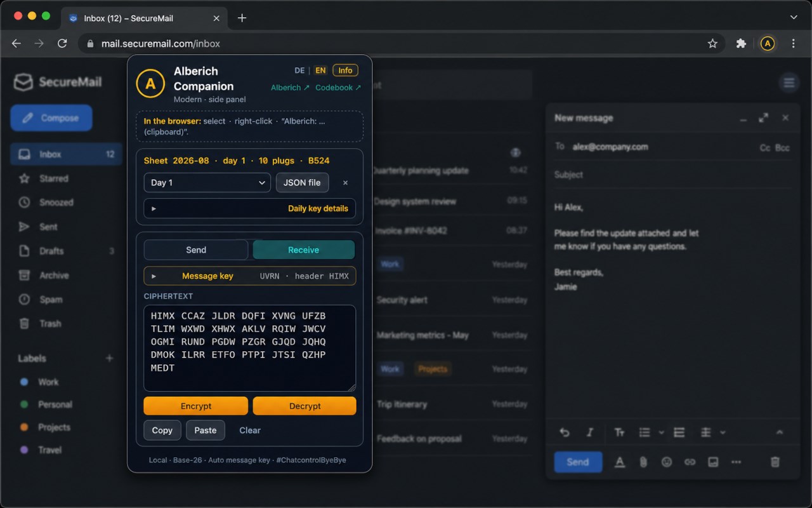
Task: Open the Alberich external link
Action: (x=291, y=88)
